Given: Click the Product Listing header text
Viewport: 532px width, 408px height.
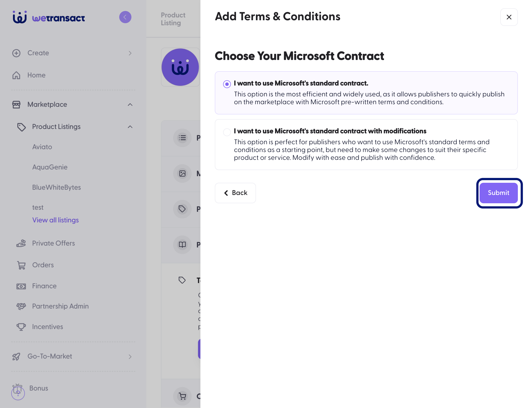Looking at the screenshot, I should [x=173, y=19].
